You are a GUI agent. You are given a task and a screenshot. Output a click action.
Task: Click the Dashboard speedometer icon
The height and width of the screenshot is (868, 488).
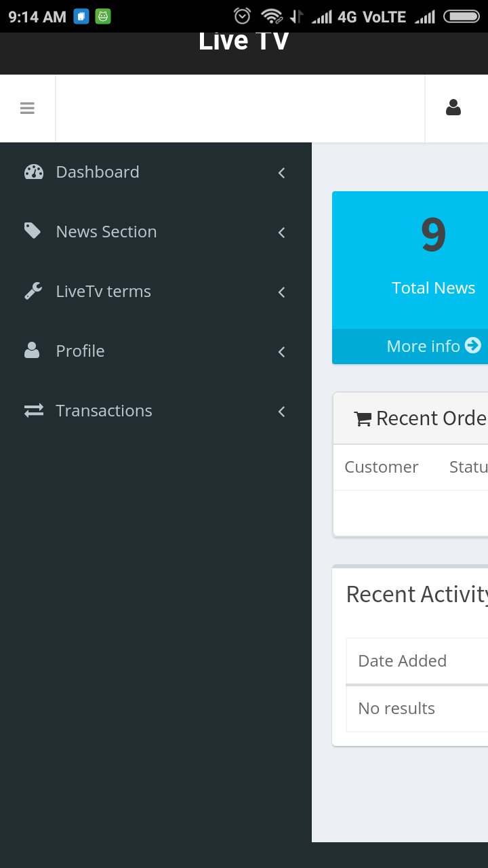click(x=33, y=172)
